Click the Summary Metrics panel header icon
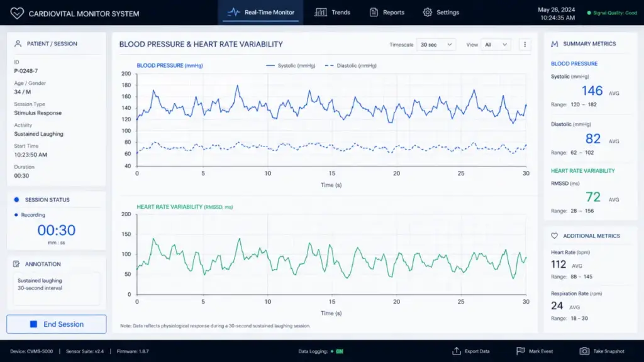Viewport: 644px width, 362px height. (x=555, y=43)
